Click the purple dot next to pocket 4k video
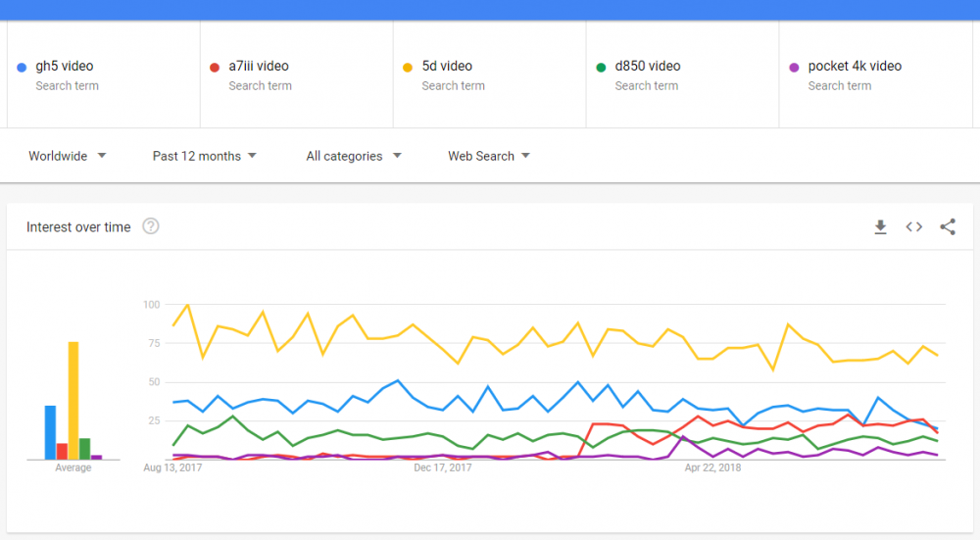Viewport: 980px width, 540px height. (x=794, y=68)
